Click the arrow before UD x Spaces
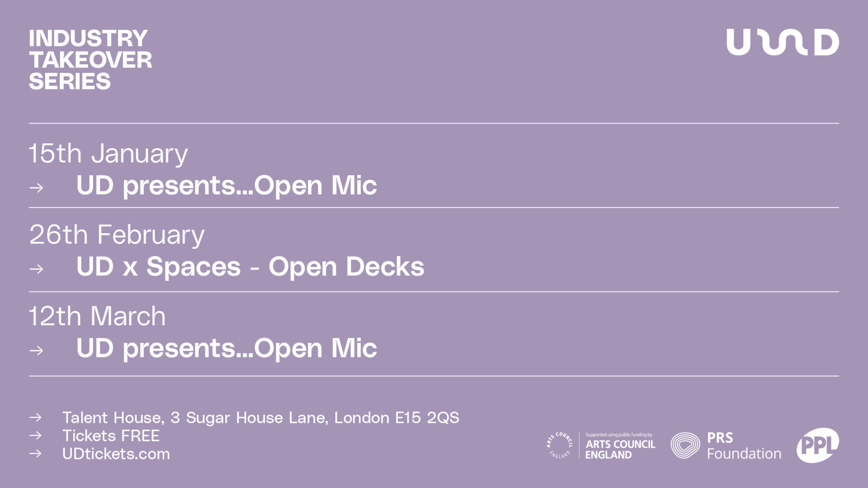This screenshot has height=488, width=868. 37,269
